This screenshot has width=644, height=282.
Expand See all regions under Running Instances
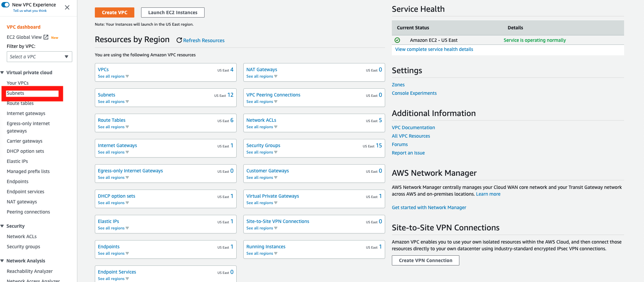[262, 254]
